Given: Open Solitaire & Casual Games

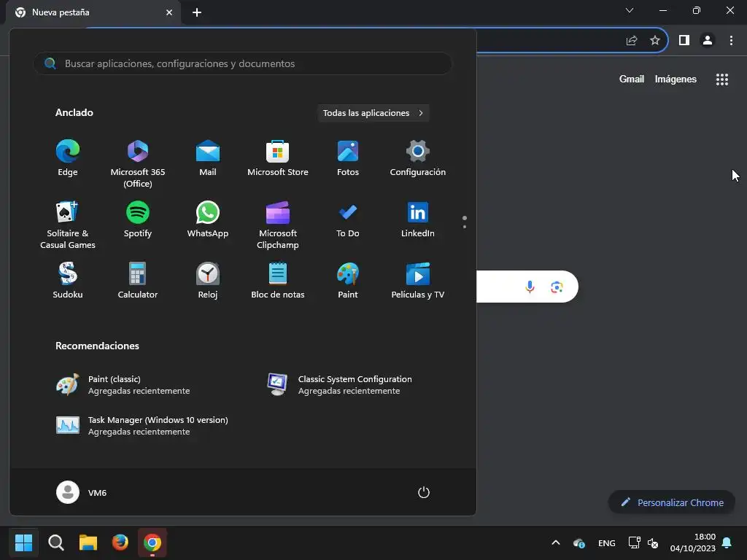Looking at the screenshot, I should [68, 225].
